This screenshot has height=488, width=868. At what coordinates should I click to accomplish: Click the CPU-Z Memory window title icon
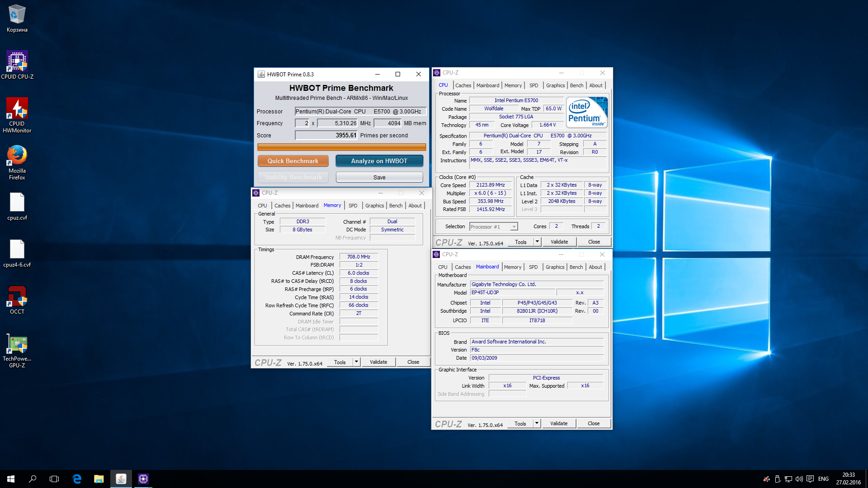[x=256, y=193]
